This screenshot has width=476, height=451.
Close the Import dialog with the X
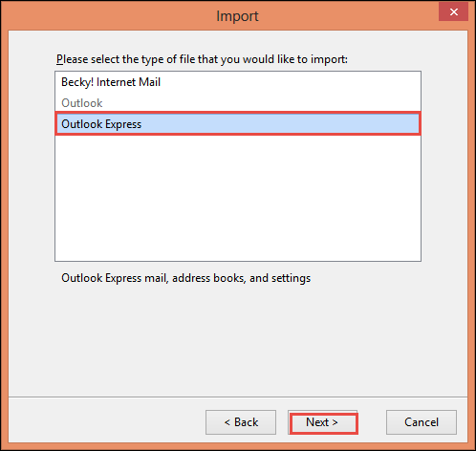453,12
